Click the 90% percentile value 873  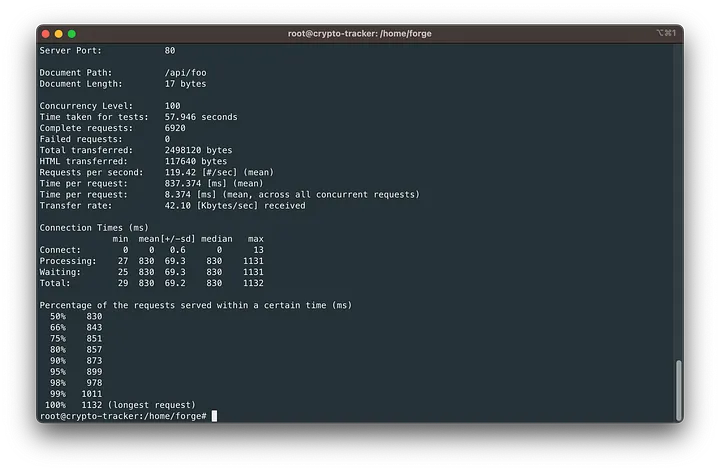point(94,360)
